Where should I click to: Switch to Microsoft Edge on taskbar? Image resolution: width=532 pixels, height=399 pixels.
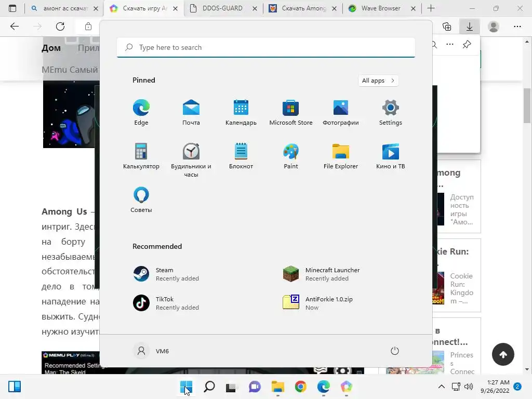[323, 387]
